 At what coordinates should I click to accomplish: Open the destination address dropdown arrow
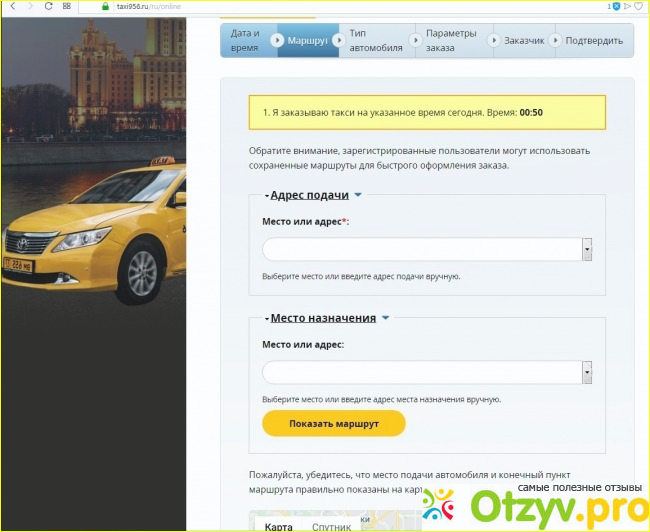(587, 373)
